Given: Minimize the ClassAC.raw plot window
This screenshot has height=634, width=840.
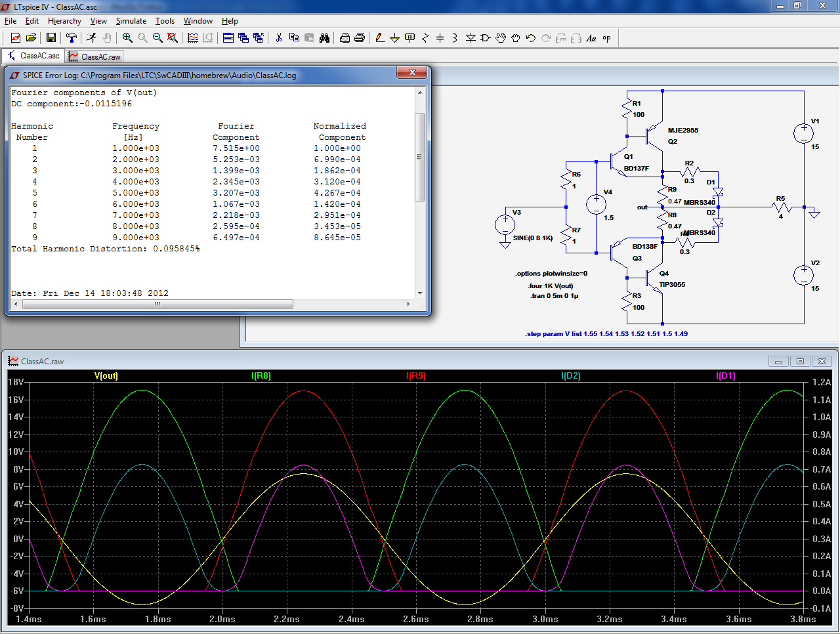Looking at the screenshot, I should pyautogui.click(x=778, y=361).
